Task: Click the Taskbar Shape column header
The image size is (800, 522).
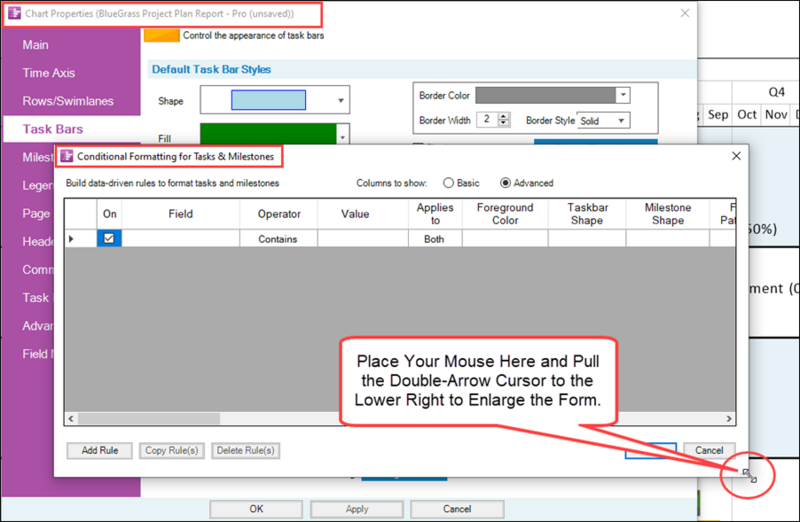Action: 587,214
